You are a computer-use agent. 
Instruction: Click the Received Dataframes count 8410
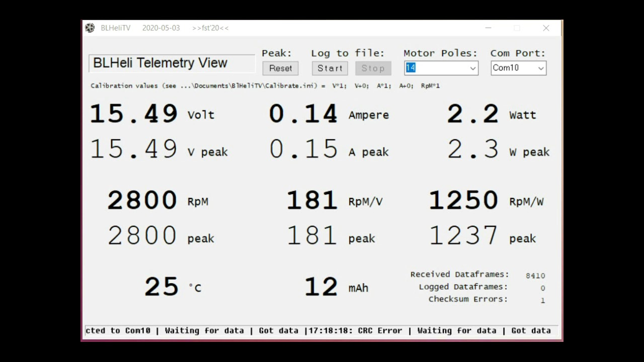point(535,275)
